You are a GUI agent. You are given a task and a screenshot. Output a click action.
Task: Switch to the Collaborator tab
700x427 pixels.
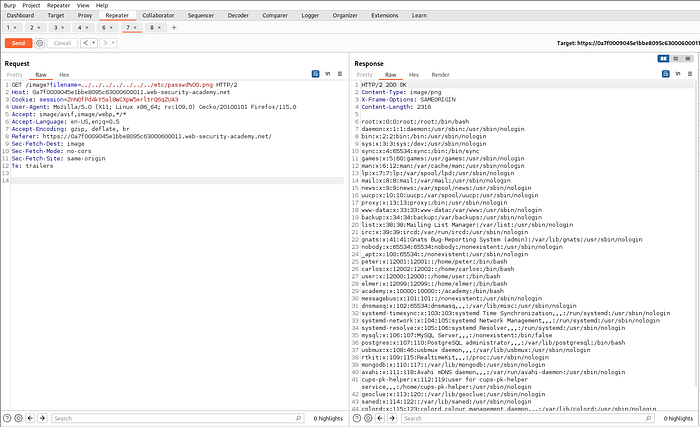tap(157, 16)
